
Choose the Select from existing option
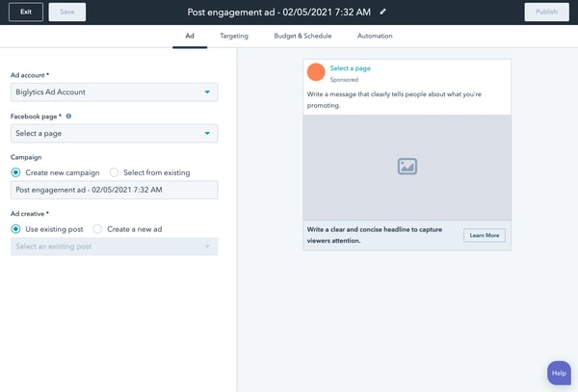115,172
